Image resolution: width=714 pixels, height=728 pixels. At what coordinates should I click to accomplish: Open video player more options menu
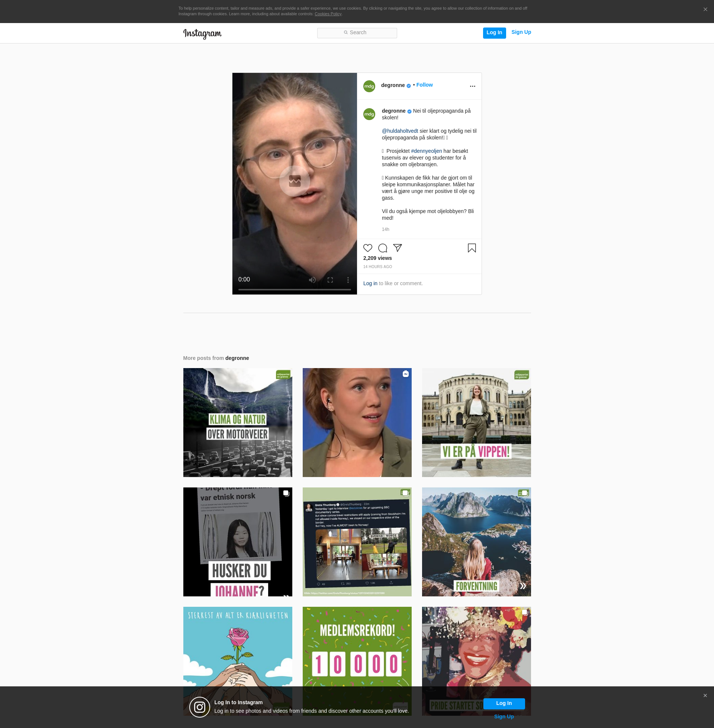tap(348, 280)
